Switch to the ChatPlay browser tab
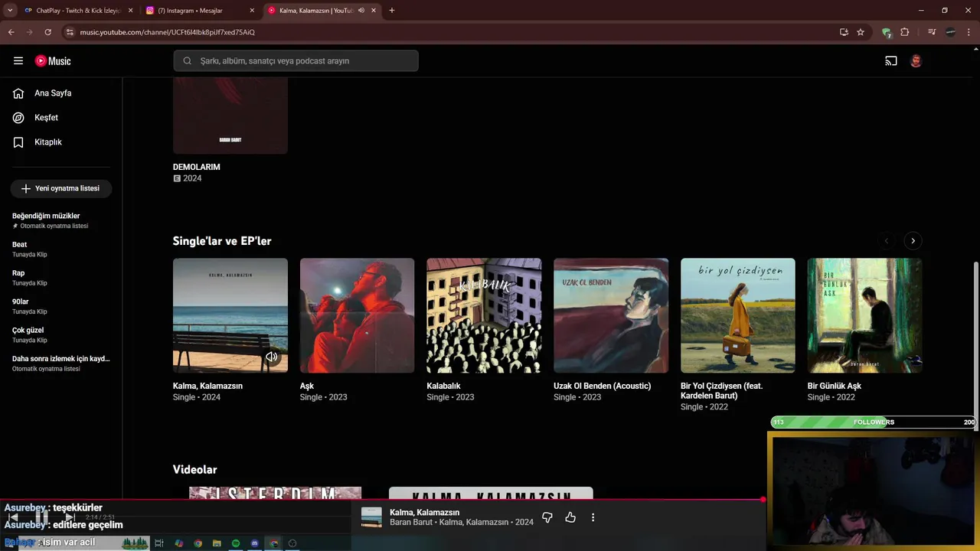The height and width of the screenshot is (551, 980). coord(79,11)
